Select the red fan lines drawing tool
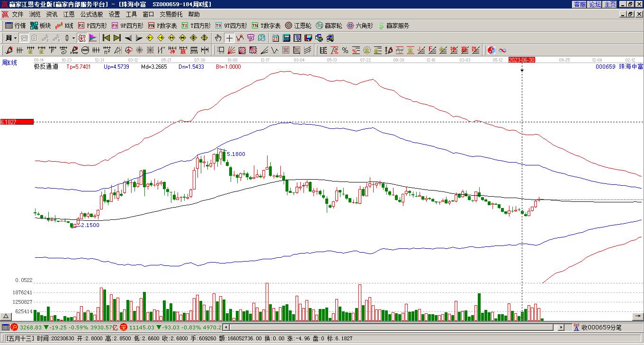 tap(232, 50)
